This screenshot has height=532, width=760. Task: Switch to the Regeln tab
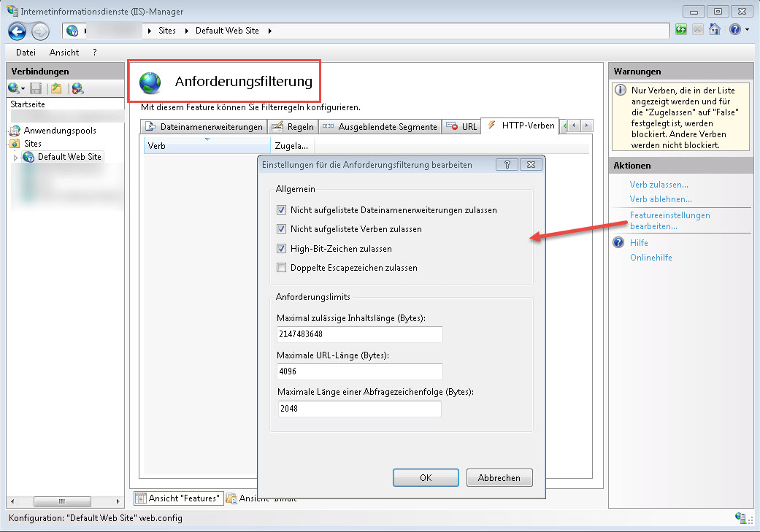tap(293, 126)
